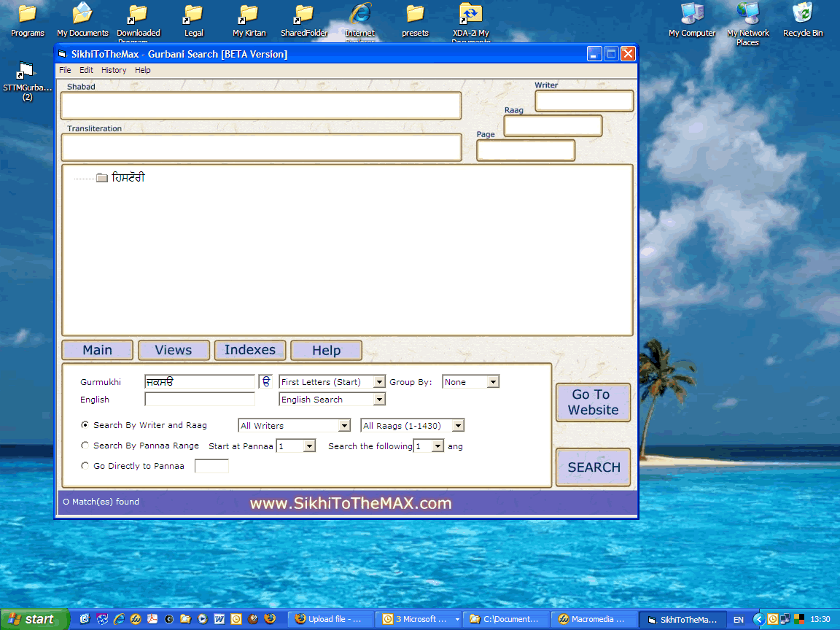Open the Windows start menu
Screen dimensions: 840x630
coord(35,619)
